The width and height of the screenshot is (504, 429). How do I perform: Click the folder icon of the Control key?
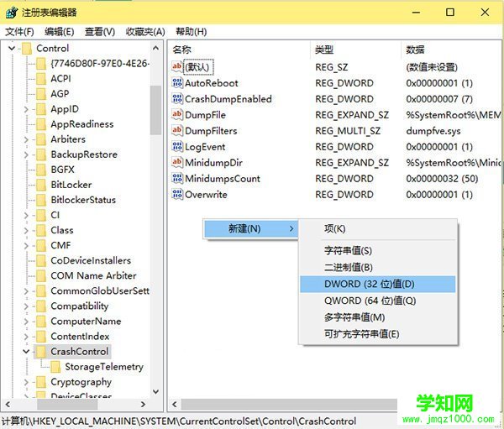[27, 49]
